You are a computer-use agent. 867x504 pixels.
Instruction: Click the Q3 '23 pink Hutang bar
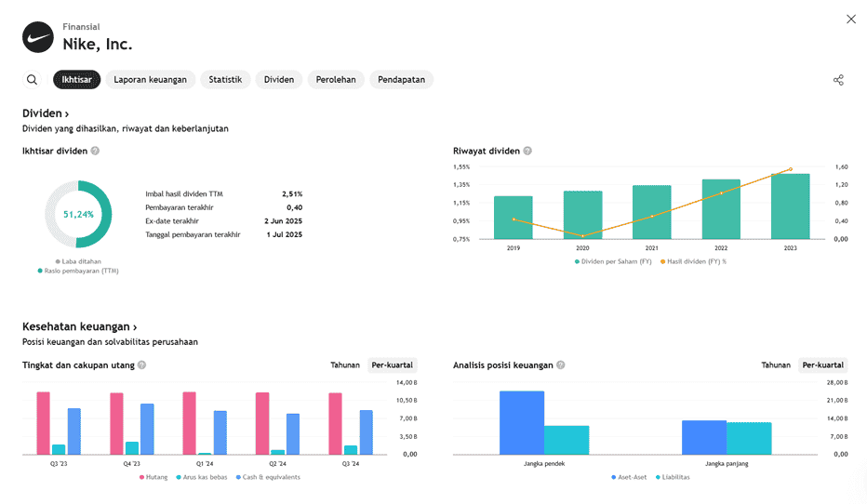(x=44, y=423)
